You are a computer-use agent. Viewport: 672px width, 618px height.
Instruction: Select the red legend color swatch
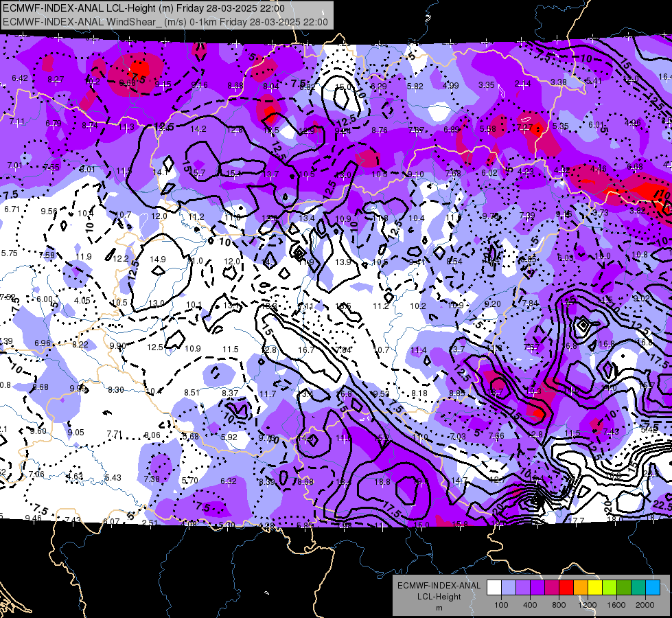pos(566,588)
